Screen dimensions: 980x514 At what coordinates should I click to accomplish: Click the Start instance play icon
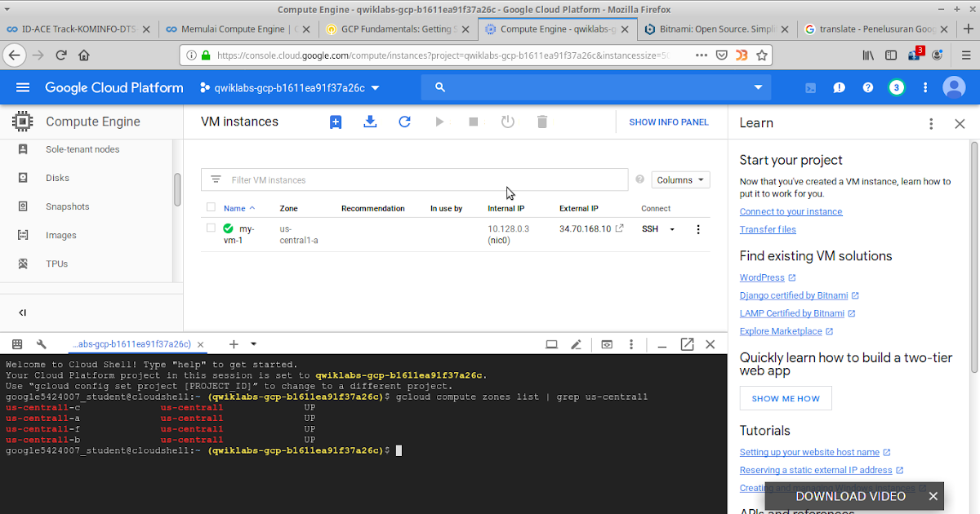[439, 122]
